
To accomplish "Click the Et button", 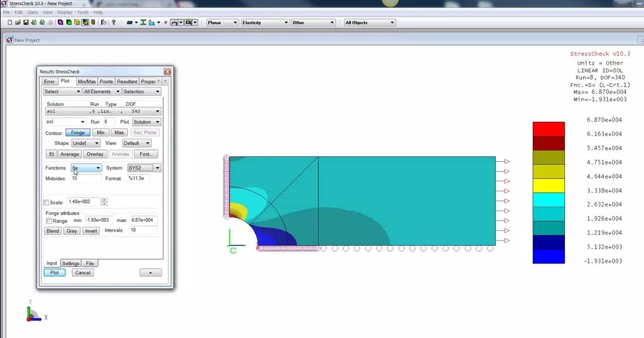I will click(x=51, y=154).
